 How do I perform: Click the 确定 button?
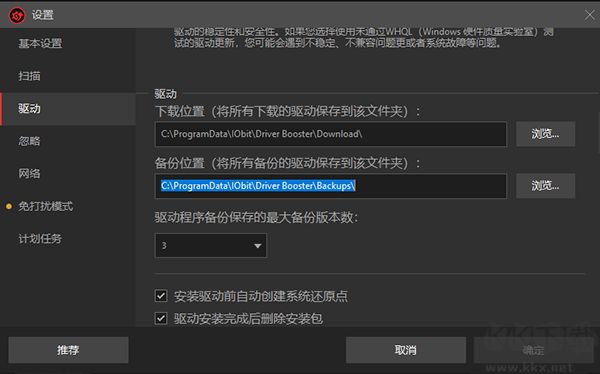(533, 350)
